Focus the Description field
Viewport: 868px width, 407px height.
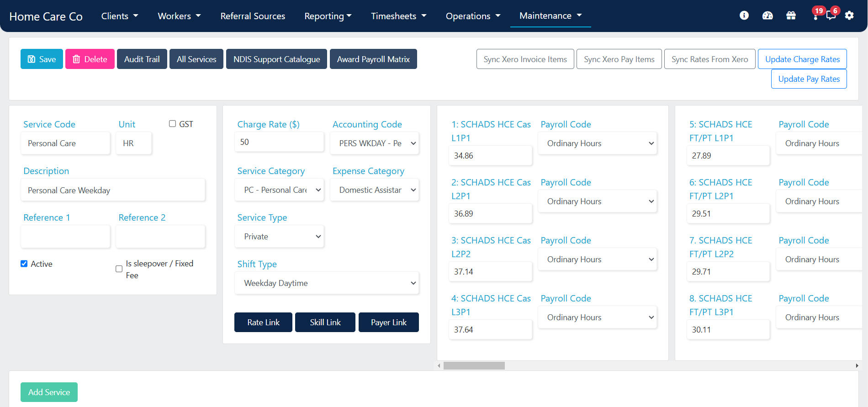click(x=113, y=190)
